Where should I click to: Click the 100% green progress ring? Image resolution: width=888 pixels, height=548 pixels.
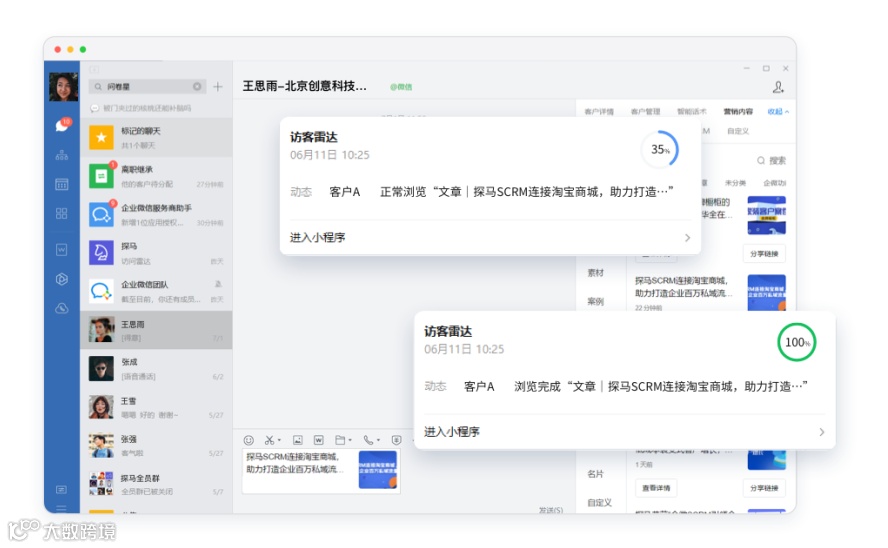[797, 342]
